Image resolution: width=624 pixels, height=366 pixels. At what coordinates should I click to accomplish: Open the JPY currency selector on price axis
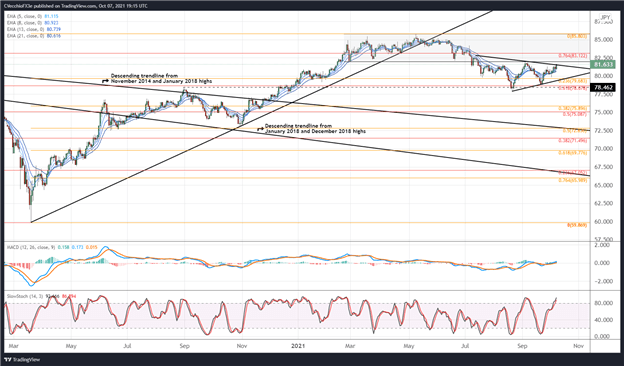tap(605, 18)
